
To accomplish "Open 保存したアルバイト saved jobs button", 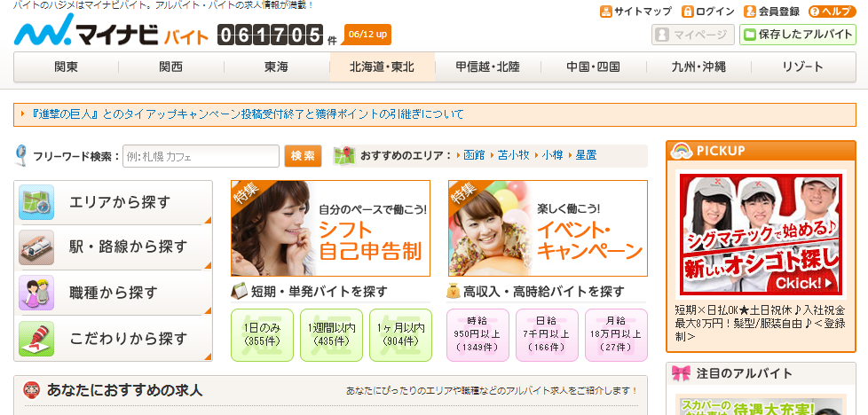I will (798, 35).
